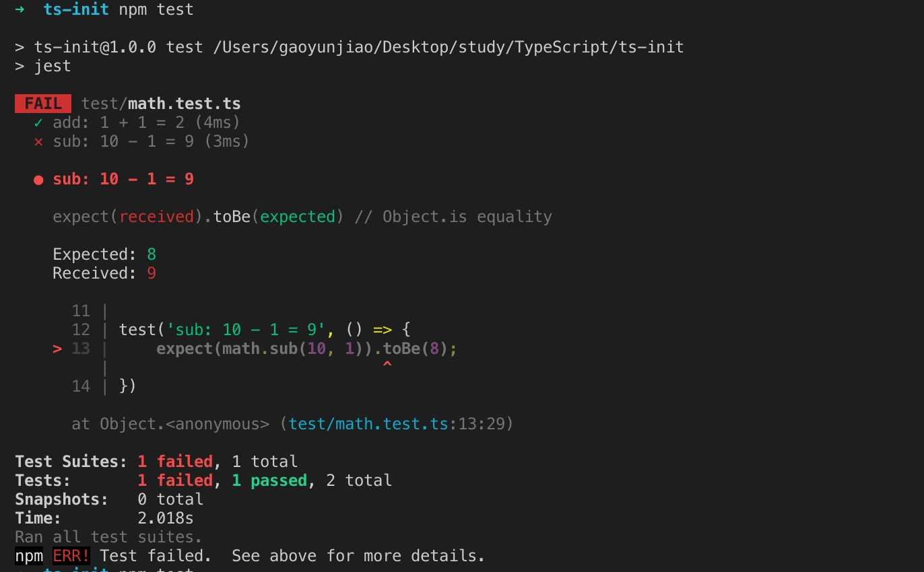Screen dimensions: 924x572
Task: Click the 'Tests: 1 failed, 1 passed' summary line
Action: [x=203, y=480]
